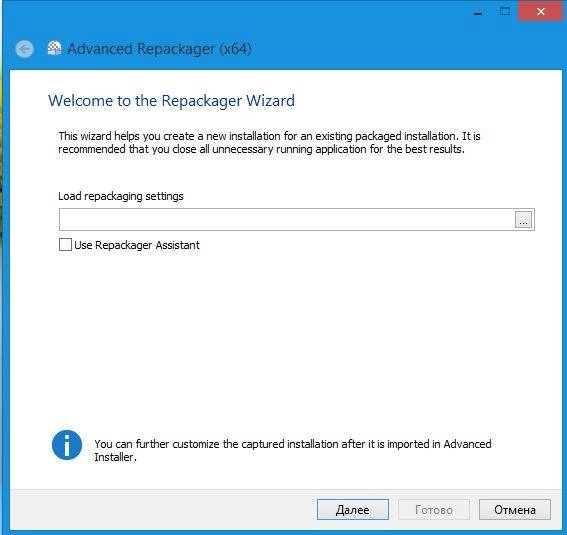The height and width of the screenshot is (535, 567).
Task: Enable the Use Repackager Assistant checkbox
Action: [65, 245]
